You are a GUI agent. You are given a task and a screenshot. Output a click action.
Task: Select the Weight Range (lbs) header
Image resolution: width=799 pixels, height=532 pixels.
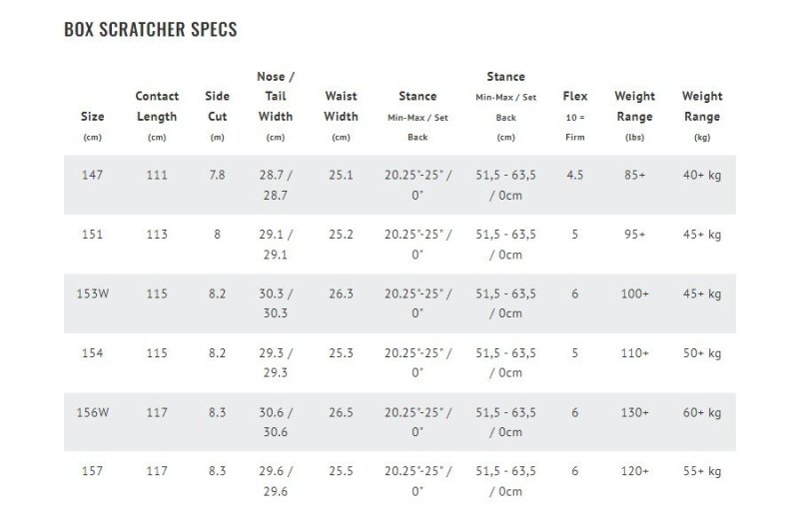click(x=635, y=106)
